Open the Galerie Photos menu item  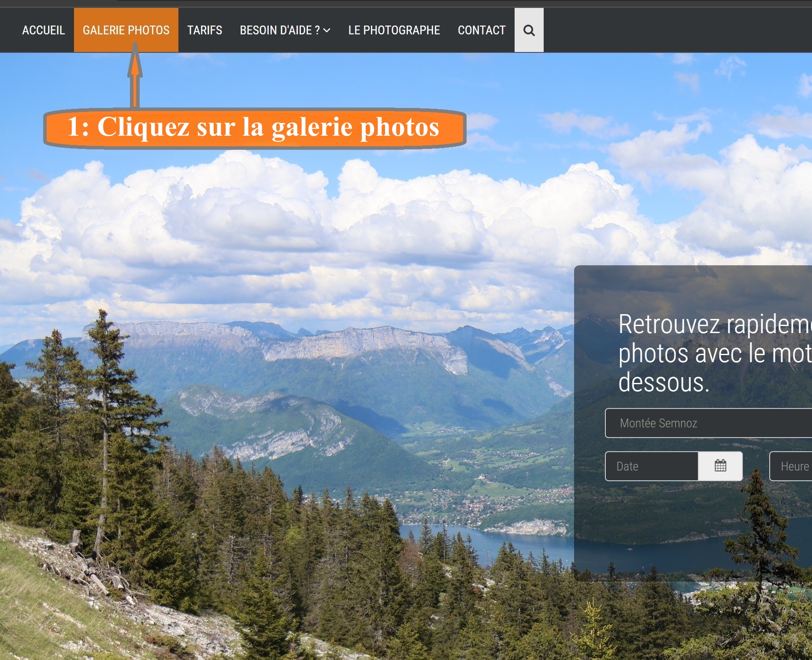pyautogui.click(x=126, y=30)
